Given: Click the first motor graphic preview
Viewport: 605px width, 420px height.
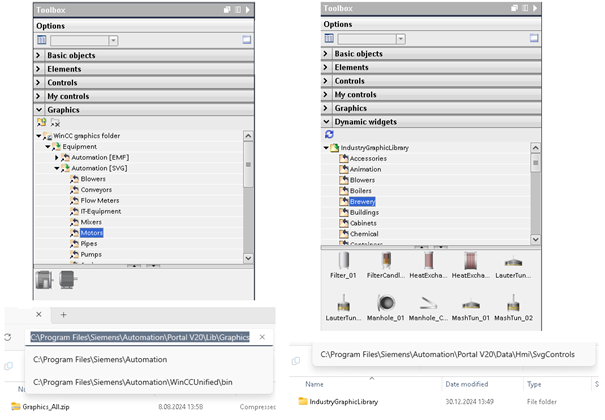Looking at the screenshot, I should tap(45, 280).
